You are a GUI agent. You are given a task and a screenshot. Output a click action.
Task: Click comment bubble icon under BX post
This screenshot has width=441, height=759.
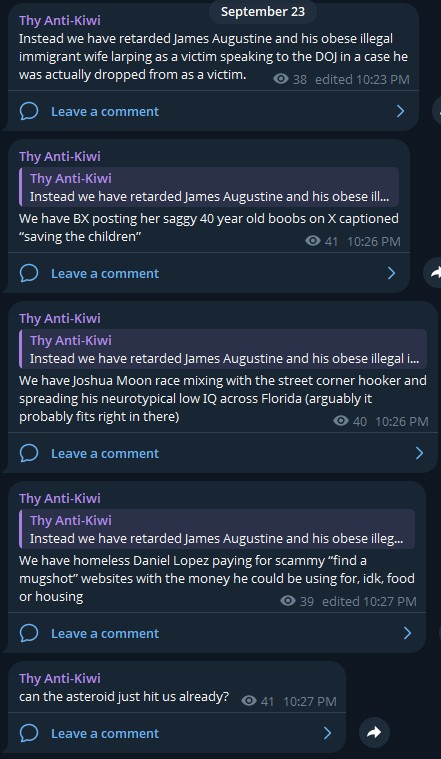(29, 273)
